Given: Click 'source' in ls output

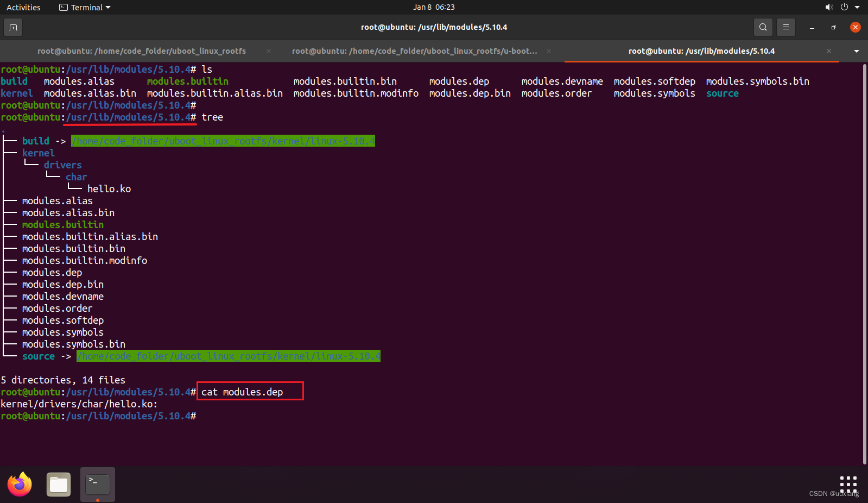Looking at the screenshot, I should coord(723,93).
